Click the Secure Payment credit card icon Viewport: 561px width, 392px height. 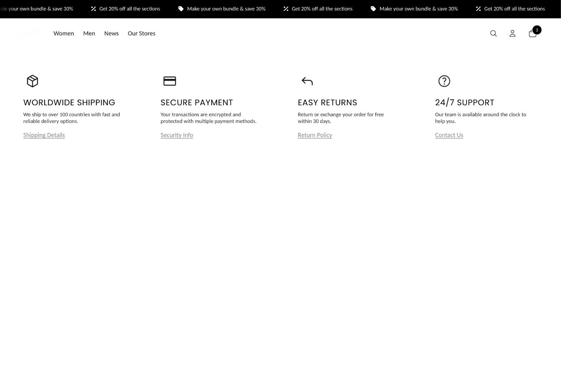pos(169,81)
